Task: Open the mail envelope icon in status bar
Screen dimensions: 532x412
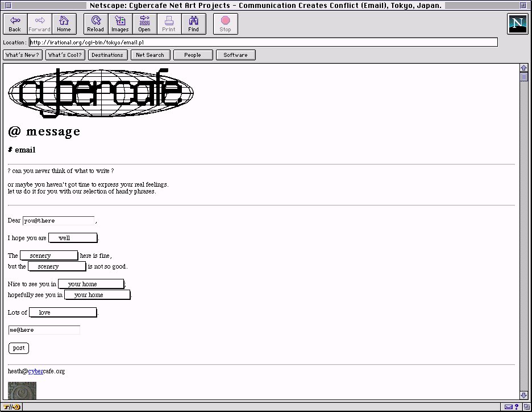Action: point(508,407)
